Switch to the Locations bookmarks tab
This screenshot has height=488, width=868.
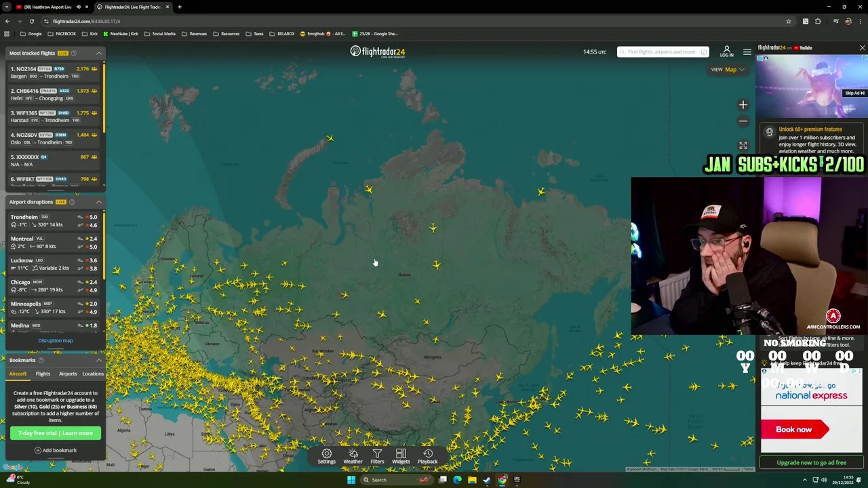(93, 373)
